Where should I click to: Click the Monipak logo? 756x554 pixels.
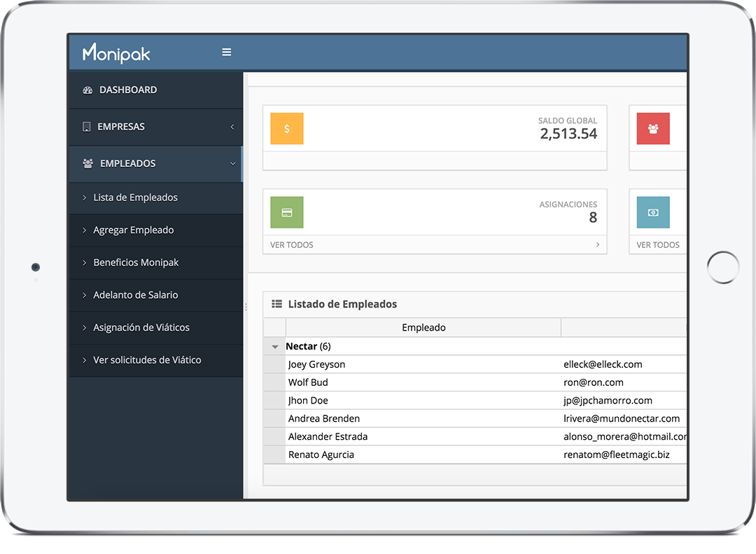116,53
